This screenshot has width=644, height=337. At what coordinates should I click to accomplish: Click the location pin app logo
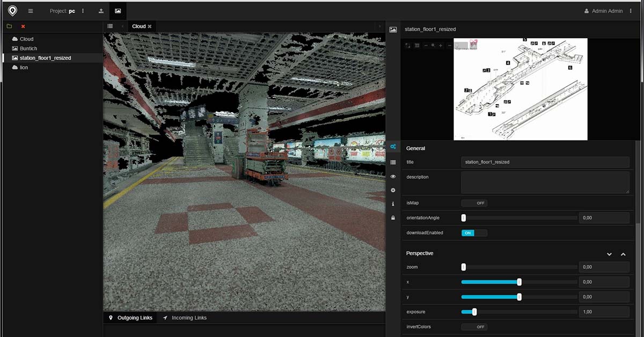(12, 11)
